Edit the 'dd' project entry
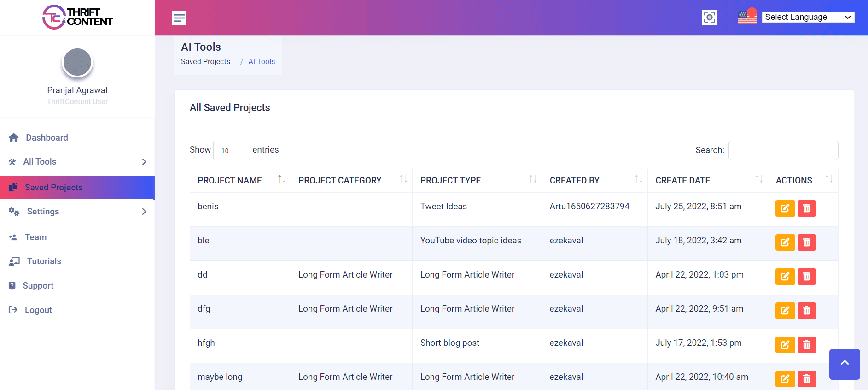Screen dimensions: 868x390 785,277
